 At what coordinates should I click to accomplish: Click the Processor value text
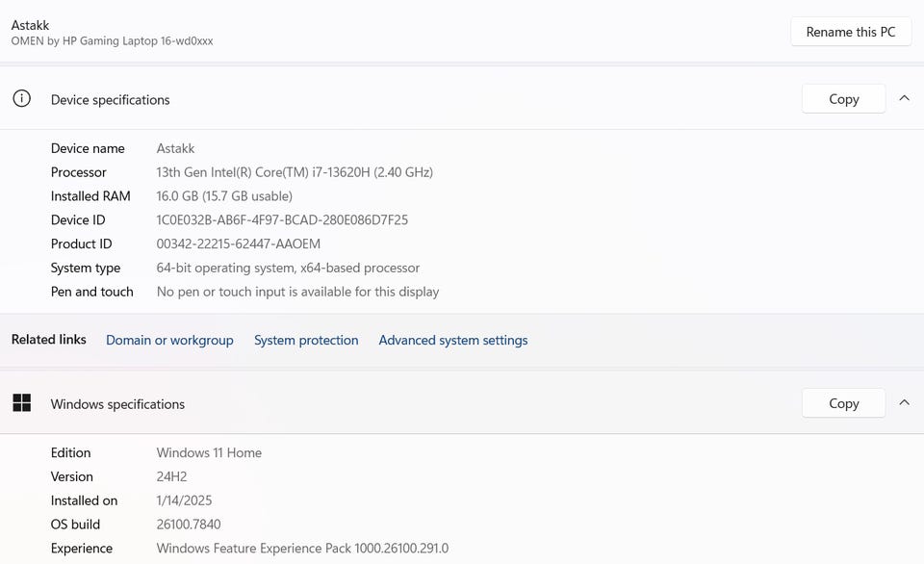pos(295,172)
